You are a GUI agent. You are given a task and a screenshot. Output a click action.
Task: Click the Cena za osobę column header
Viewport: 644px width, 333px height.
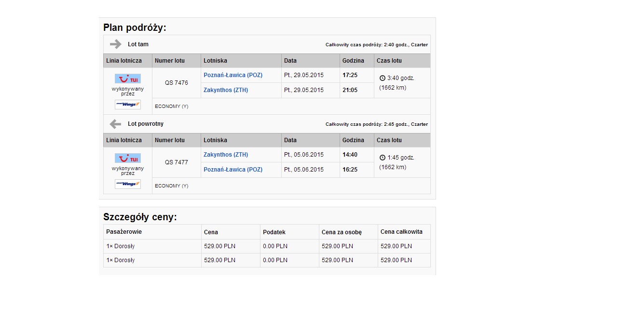tap(342, 232)
